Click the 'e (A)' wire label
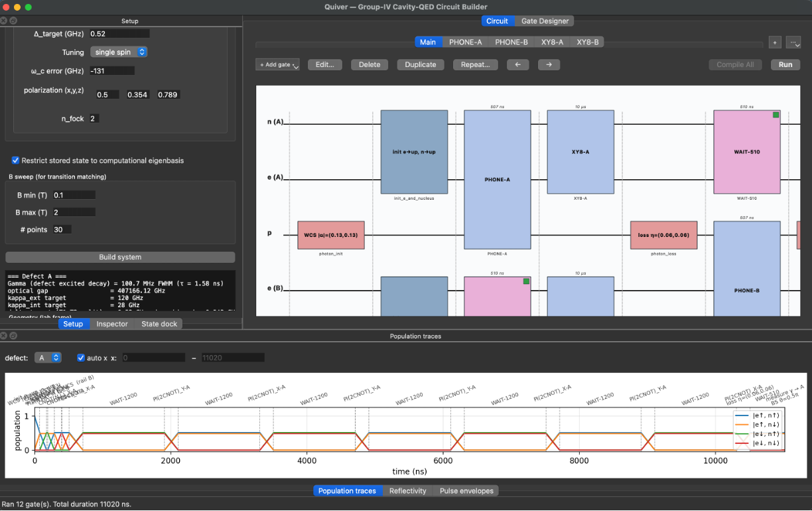Screen dimensions: 812x511 click(275, 178)
